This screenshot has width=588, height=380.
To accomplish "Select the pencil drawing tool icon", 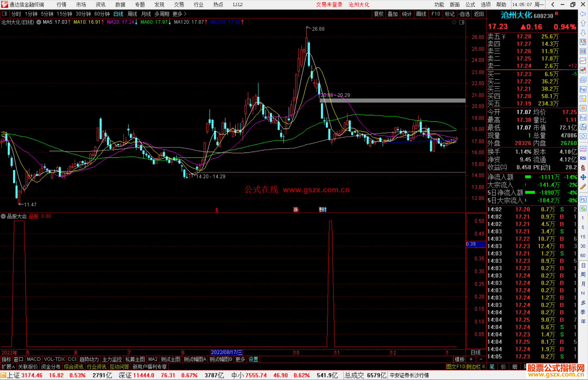I will 583,187.
